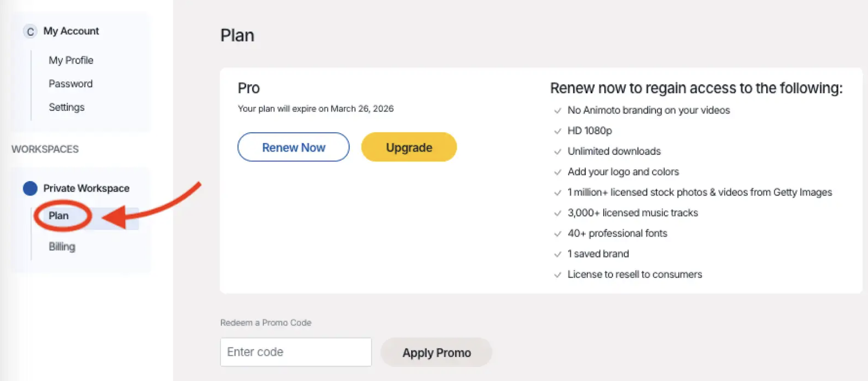The image size is (868, 381).
Task: Select the My Account heading
Action: coord(71,31)
